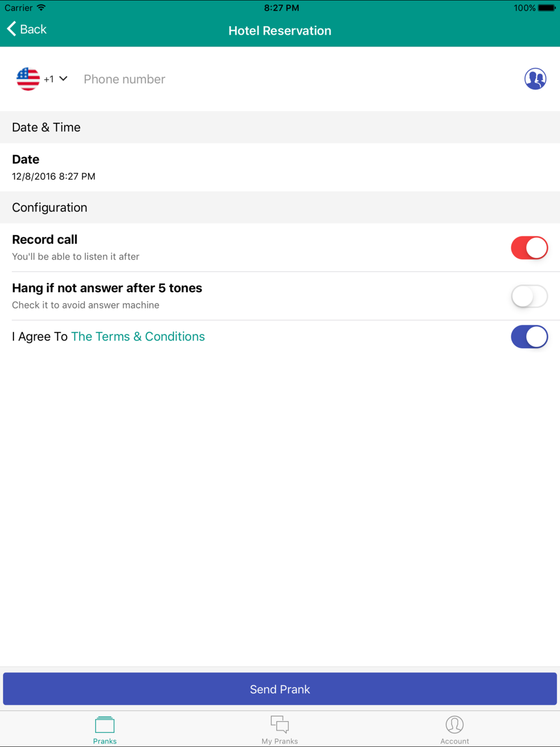The height and width of the screenshot is (747, 560).
Task: Disable the Record call switch
Action: coord(529,248)
